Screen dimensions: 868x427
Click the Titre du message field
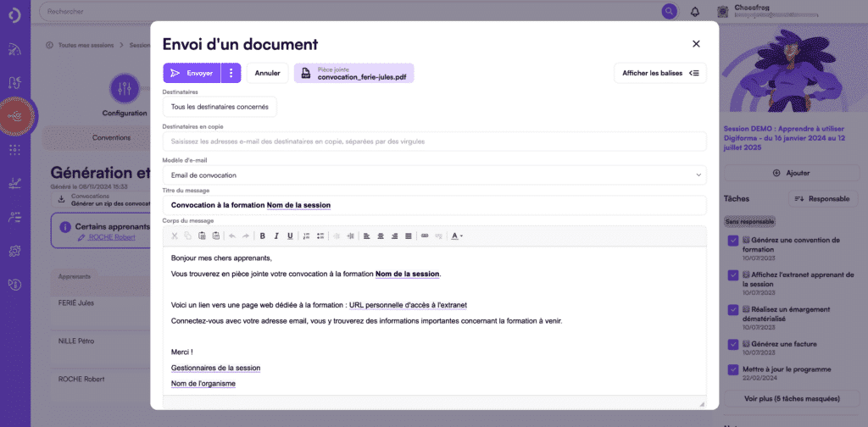pyautogui.click(x=435, y=205)
